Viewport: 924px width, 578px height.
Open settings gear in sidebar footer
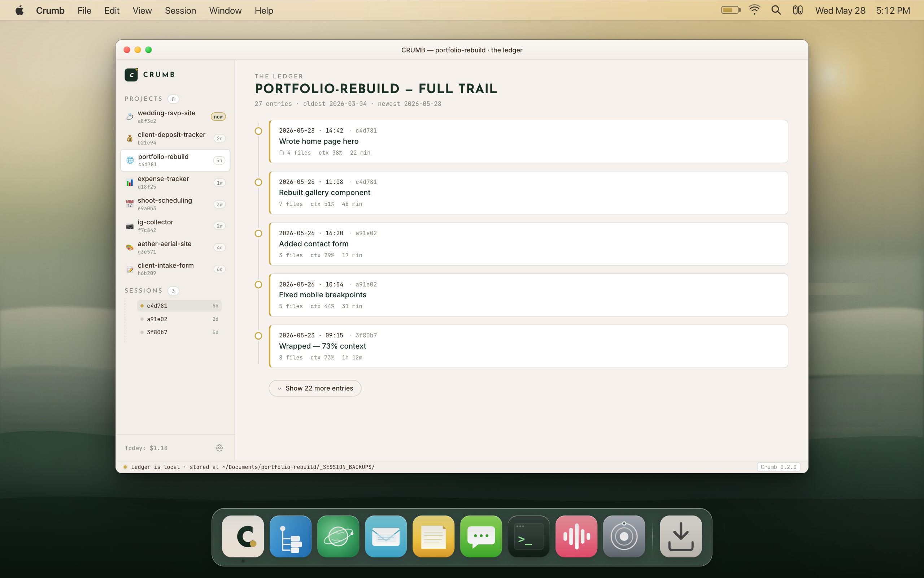219,448
